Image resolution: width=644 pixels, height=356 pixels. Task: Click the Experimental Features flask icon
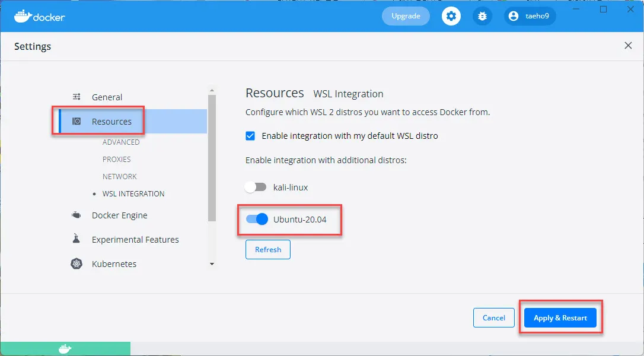(76, 239)
